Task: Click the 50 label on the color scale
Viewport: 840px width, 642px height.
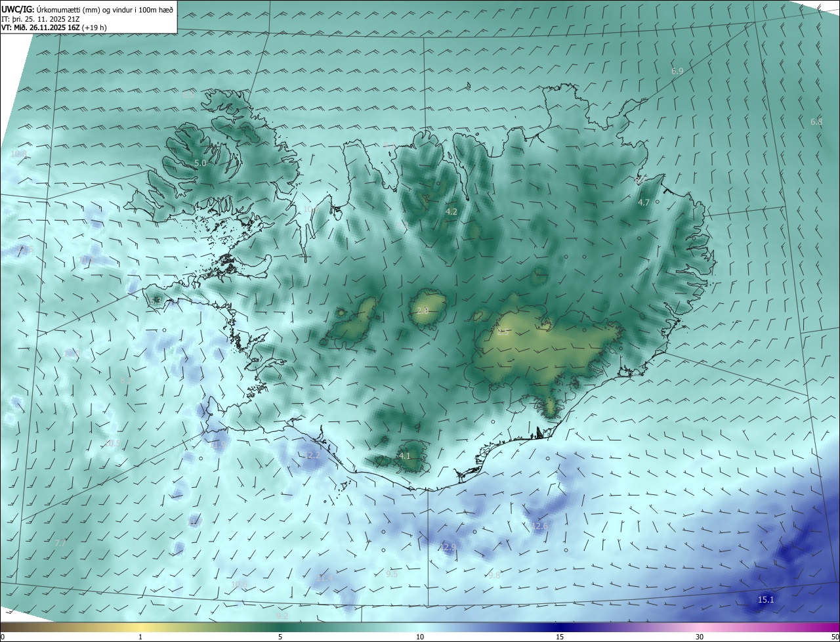Action: (x=835, y=637)
